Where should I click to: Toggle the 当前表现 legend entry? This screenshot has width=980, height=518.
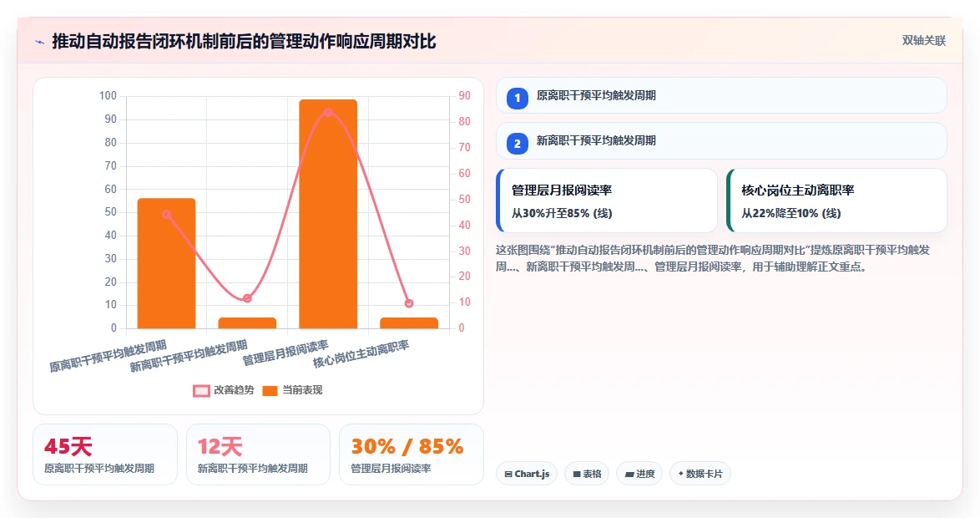pos(292,390)
